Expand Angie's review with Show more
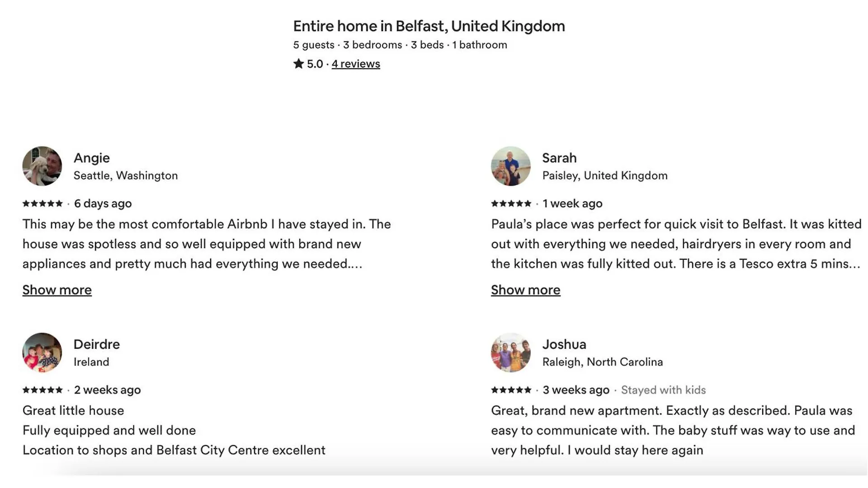This screenshot has width=868, height=488. click(x=57, y=290)
